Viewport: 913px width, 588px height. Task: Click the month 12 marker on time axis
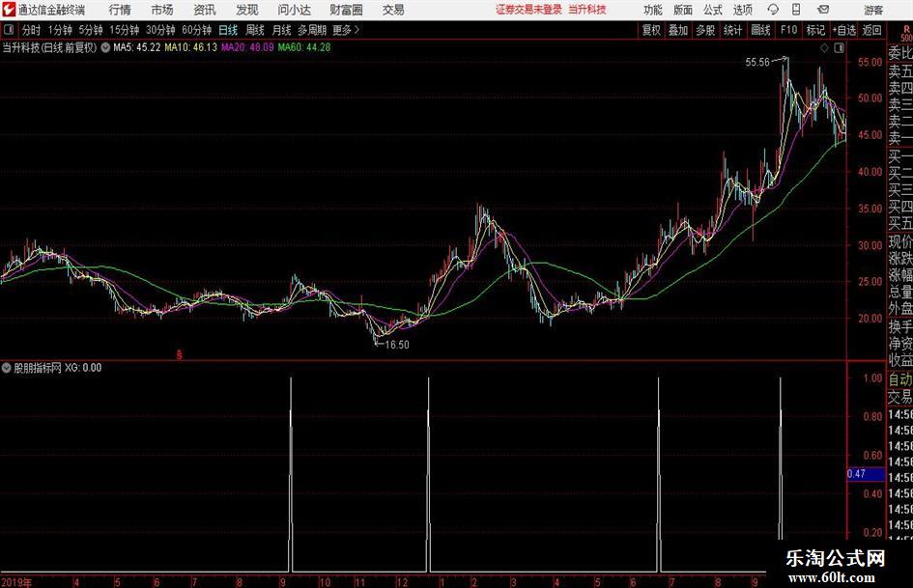pyautogui.click(x=402, y=582)
